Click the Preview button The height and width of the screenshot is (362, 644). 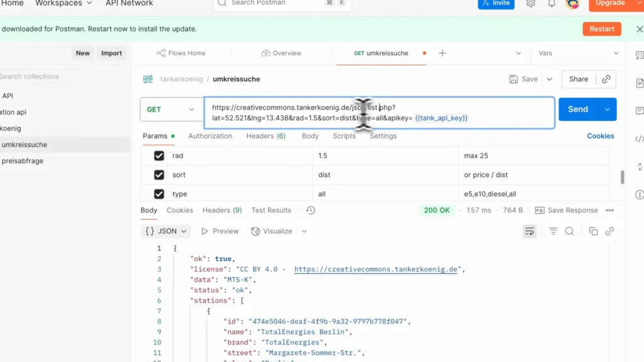click(x=219, y=231)
